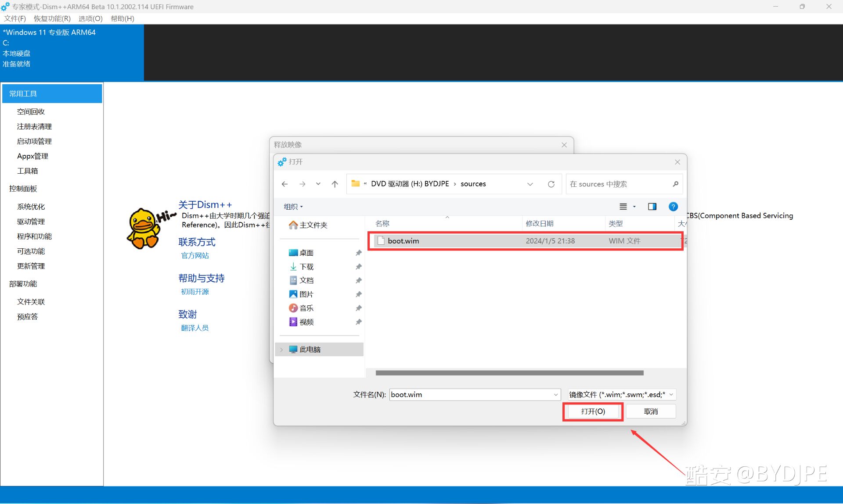Expand the recent locations chevron
Screen dimensions: 843x504
click(318, 184)
